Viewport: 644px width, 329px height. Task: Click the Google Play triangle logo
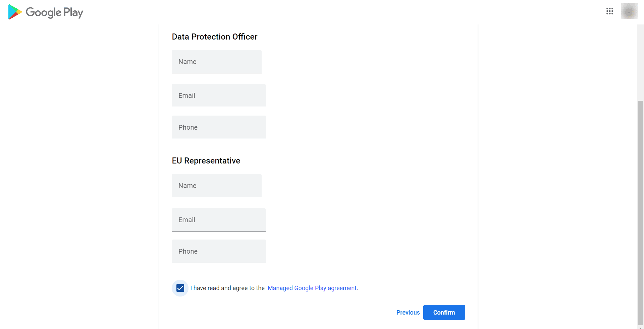(15, 12)
